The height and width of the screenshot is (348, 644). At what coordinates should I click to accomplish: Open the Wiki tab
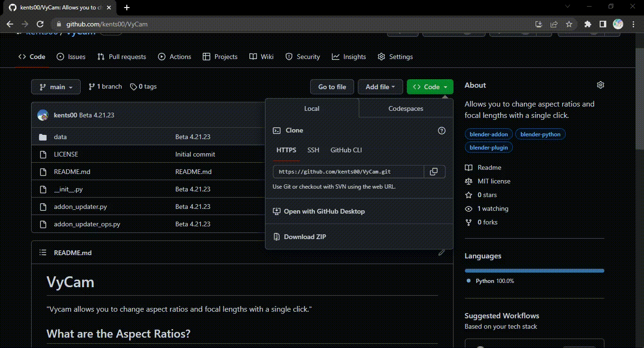(262, 57)
